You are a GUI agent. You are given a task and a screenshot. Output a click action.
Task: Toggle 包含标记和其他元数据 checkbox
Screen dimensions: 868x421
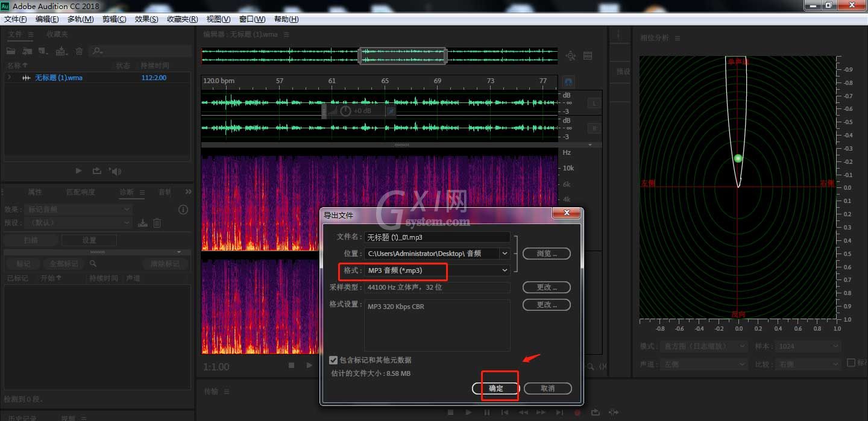point(333,360)
